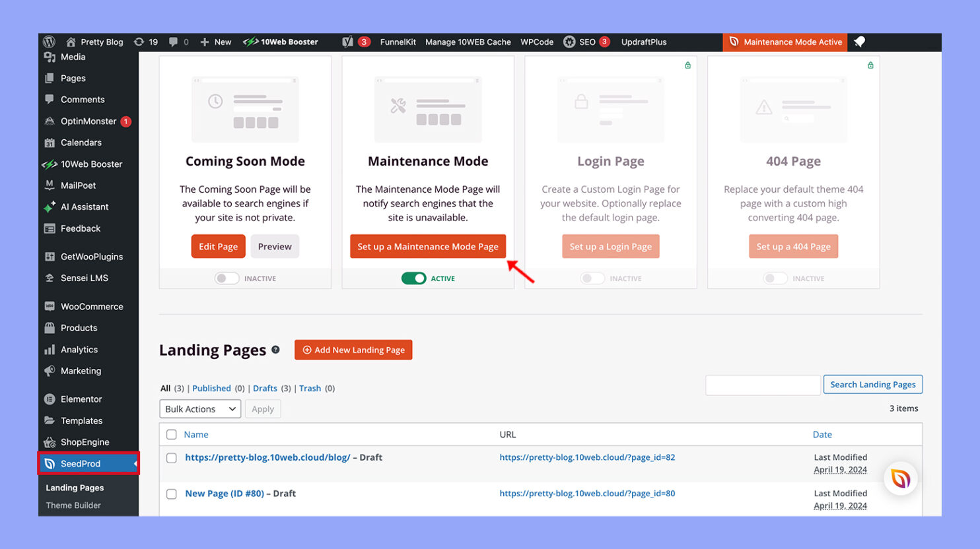Click the 10Web Booster bolt icon in admin bar
Image resolution: width=980 pixels, height=549 pixels.
click(250, 42)
